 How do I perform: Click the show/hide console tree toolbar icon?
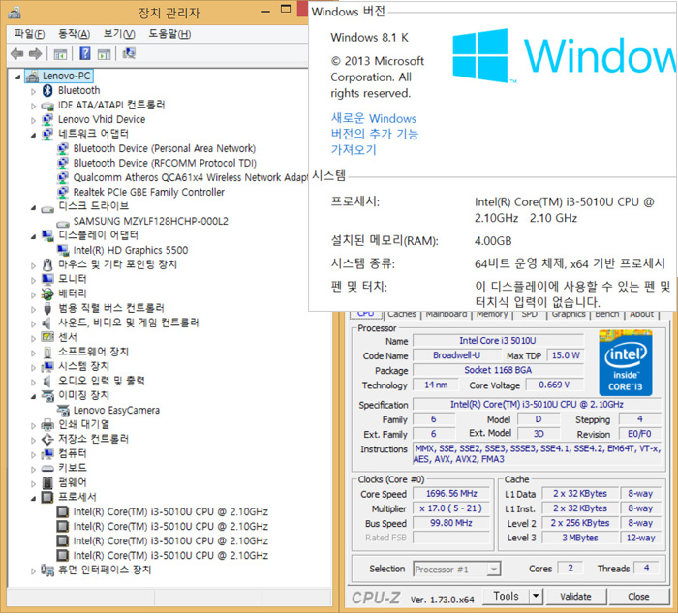[x=60, y=54]
